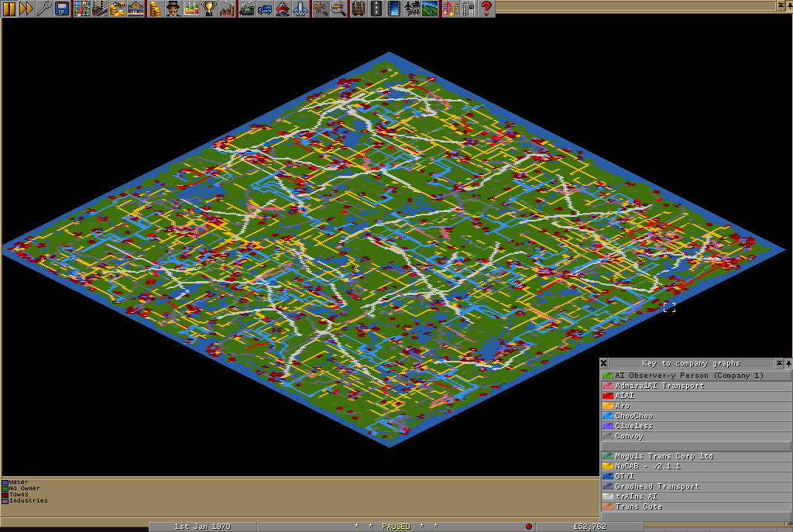Click the PAUSED message in status bar

point(396,527)
